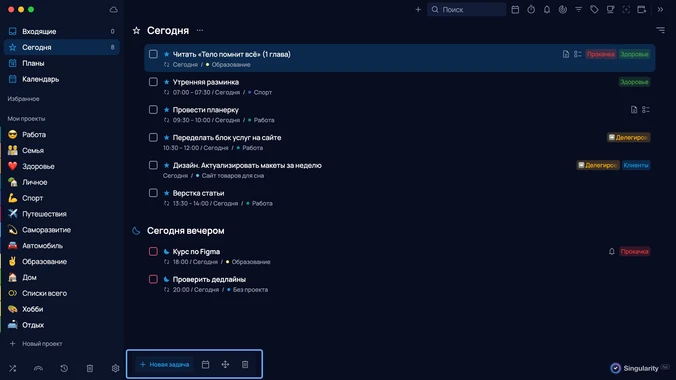Focus the Поиск search field
This screenshot has width=676, height=380.
coord(466,9)
